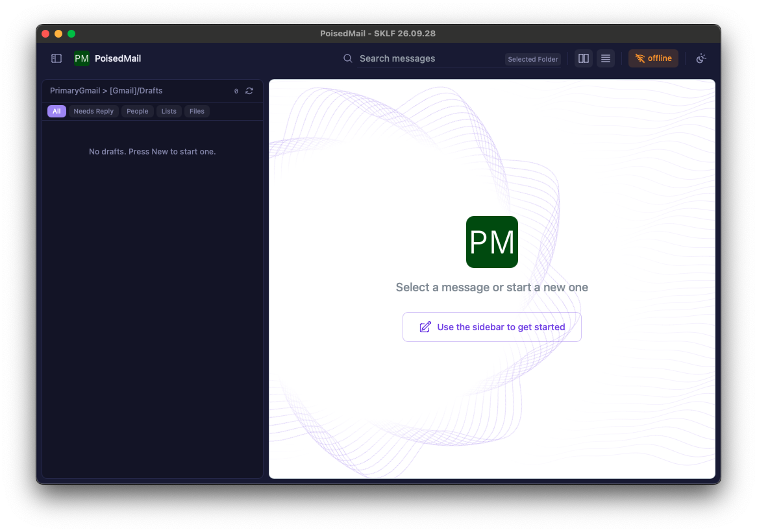The width and height of the screenshot is (757, 532).
Task: Switch to split column view icon
Action: [x=583, y=58]
